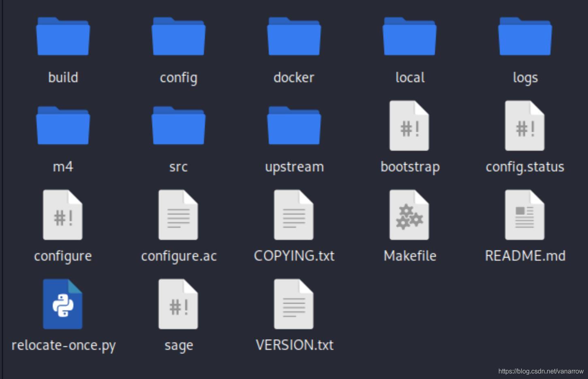The height and width of the screenshot is (379, 588).
Task: Click the 'VERSION.txt' file name
Action: click(x=295, y=345)
